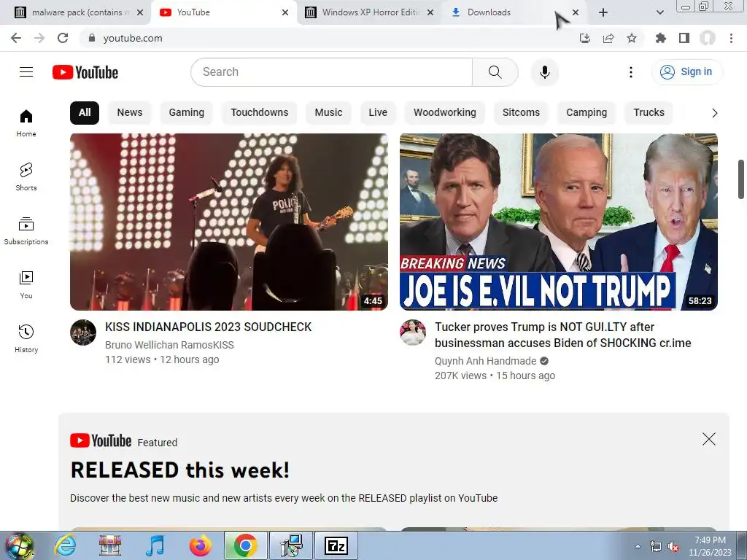Toggle Chrome side panel icon
The width and height of the screenshot is (747, 560).
tap(684, 38)
